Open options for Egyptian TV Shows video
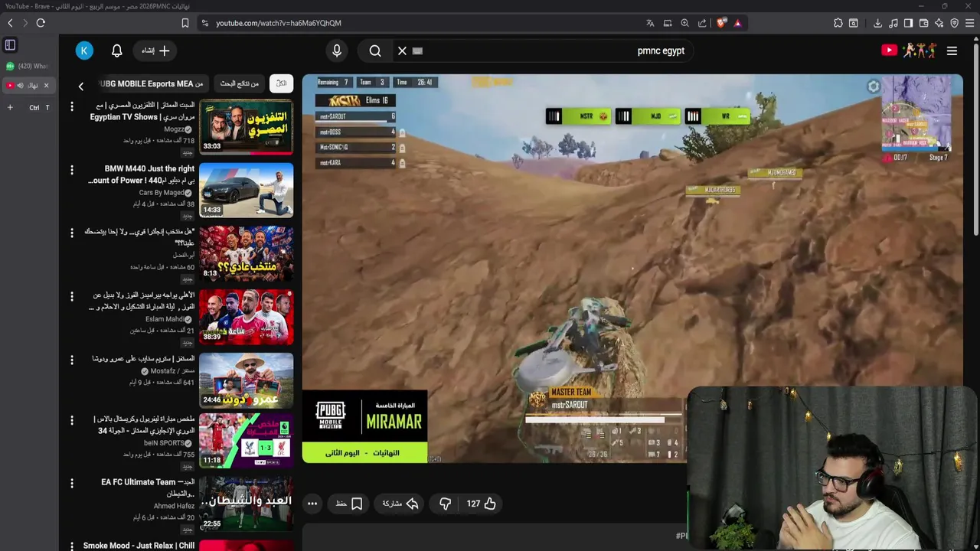The height and width of the screenshot is (551, 980). 72,106
